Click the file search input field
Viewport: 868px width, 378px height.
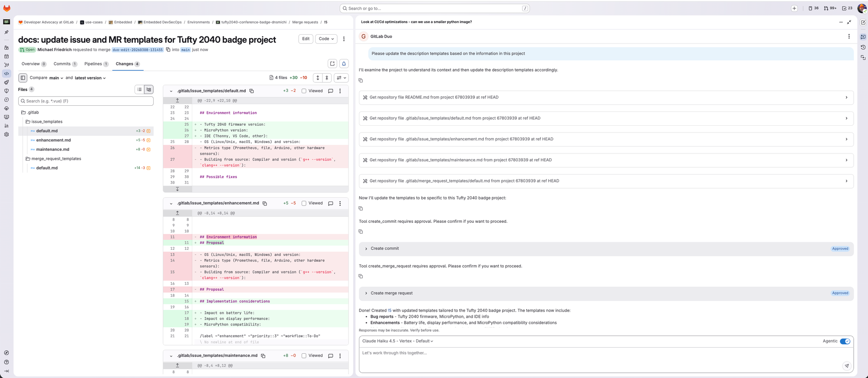[86, 101]
